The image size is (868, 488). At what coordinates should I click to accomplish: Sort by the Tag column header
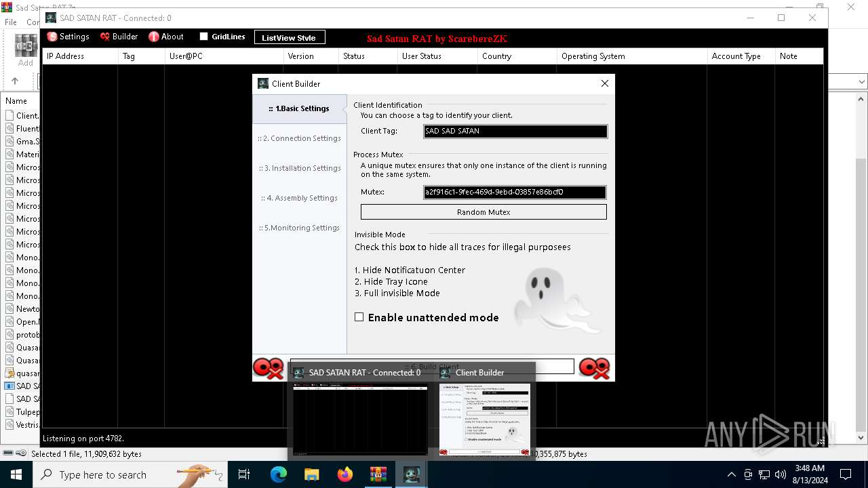pyautogui.click(x=141, y=56)
